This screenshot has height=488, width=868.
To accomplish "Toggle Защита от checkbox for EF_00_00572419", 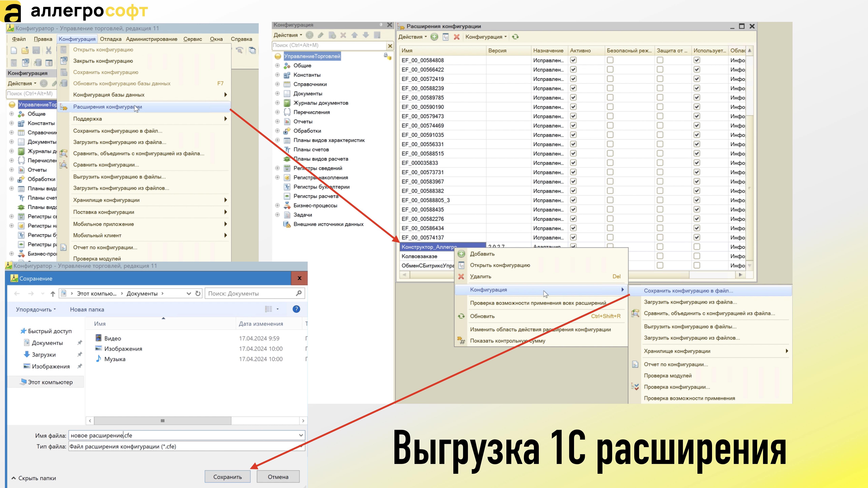I will [x=660, y=79].
